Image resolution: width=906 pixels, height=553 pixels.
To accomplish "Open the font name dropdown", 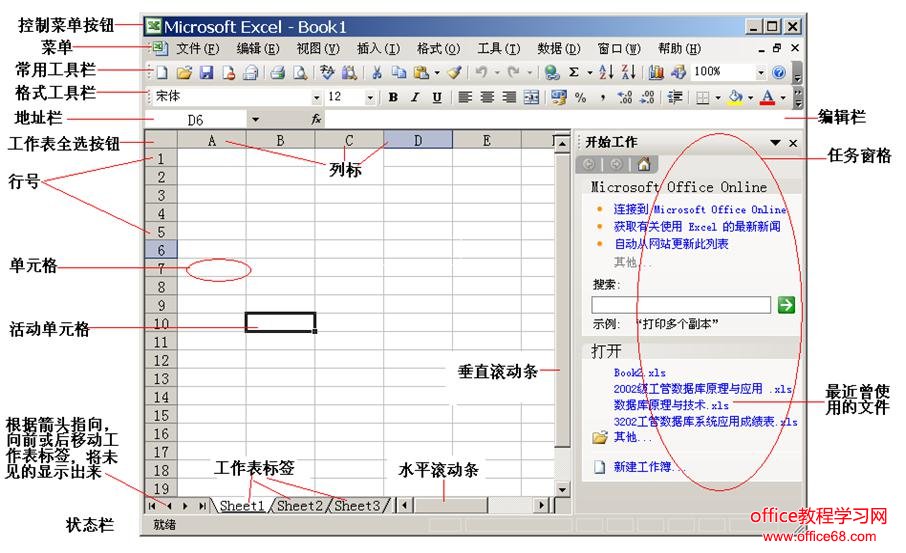I will pos(316,97).
